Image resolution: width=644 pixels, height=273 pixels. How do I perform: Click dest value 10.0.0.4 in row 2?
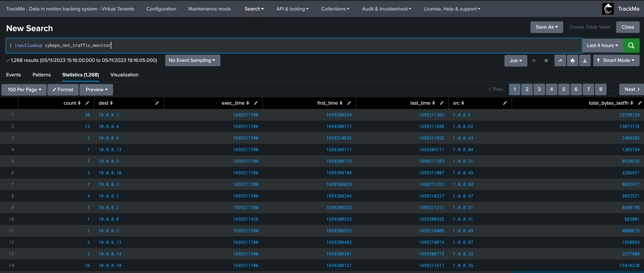point(108,126)
